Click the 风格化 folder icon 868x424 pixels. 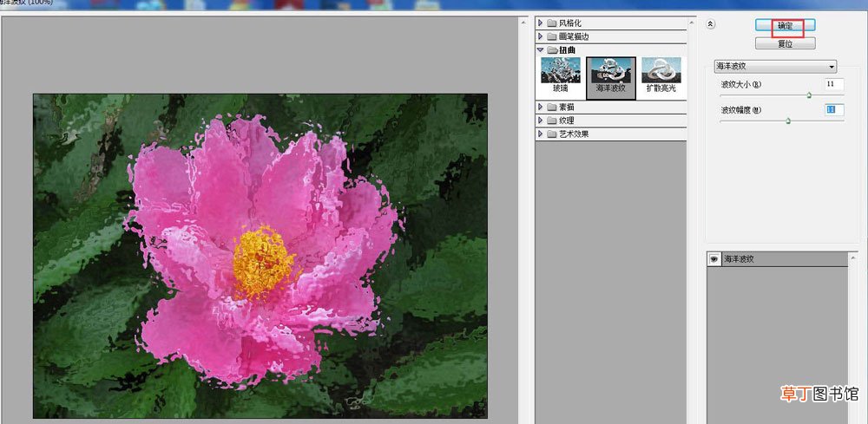(551, 23)
